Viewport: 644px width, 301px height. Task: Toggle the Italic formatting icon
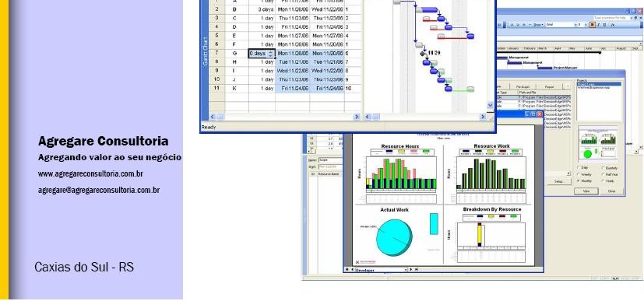point(598,25)
